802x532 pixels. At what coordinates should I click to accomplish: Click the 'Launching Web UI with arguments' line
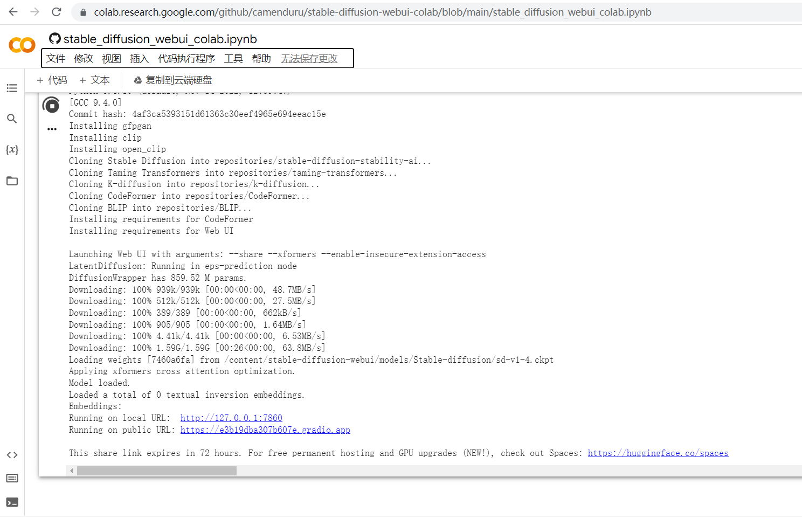[x=277, y=254]
